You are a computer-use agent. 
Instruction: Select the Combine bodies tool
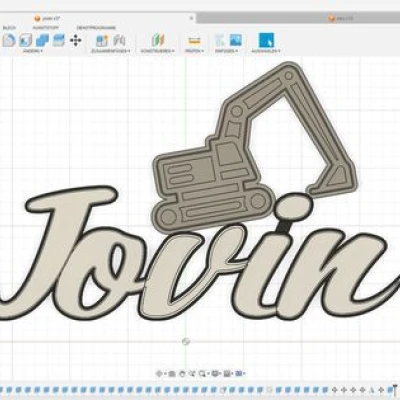click(x=42, y=40)
